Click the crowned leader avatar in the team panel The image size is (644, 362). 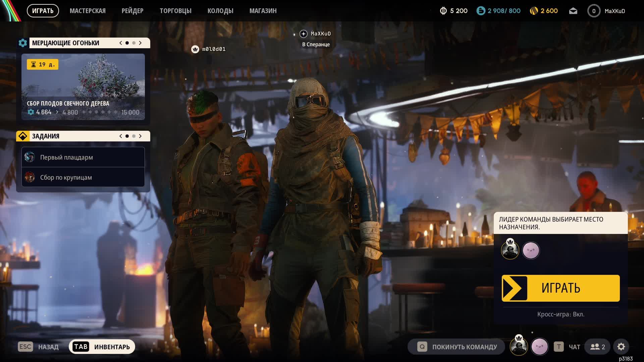(510, 250)
